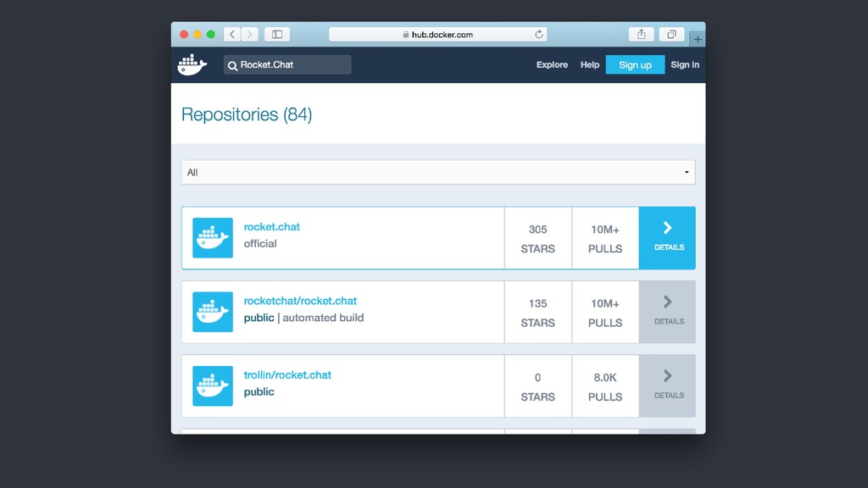Click the Sign up button

click(x=635, y=64)
